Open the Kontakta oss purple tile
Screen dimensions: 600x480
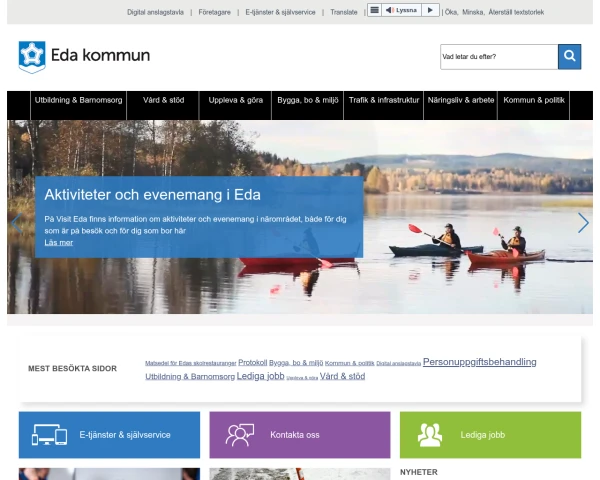(300, 435)
